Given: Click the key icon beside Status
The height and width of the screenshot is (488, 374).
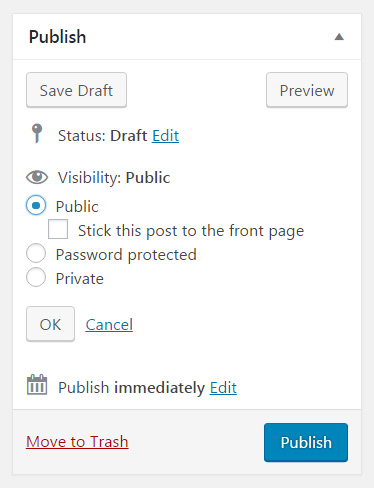Looking at the screenshot, I should (x=37, y=133).
